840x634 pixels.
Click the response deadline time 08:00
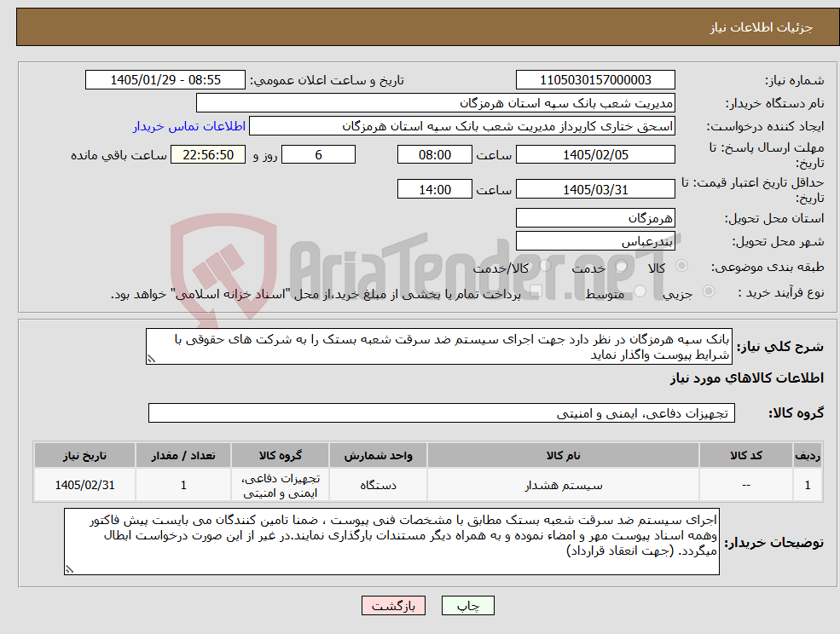click(x=434, y=155)
